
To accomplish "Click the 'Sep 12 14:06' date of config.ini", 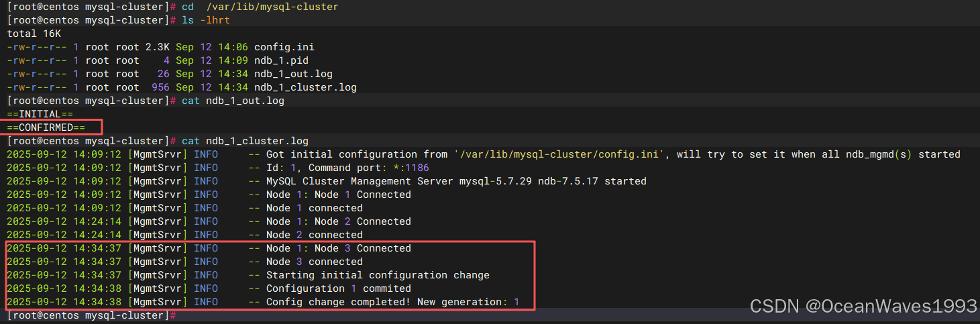I will point(212,47).
